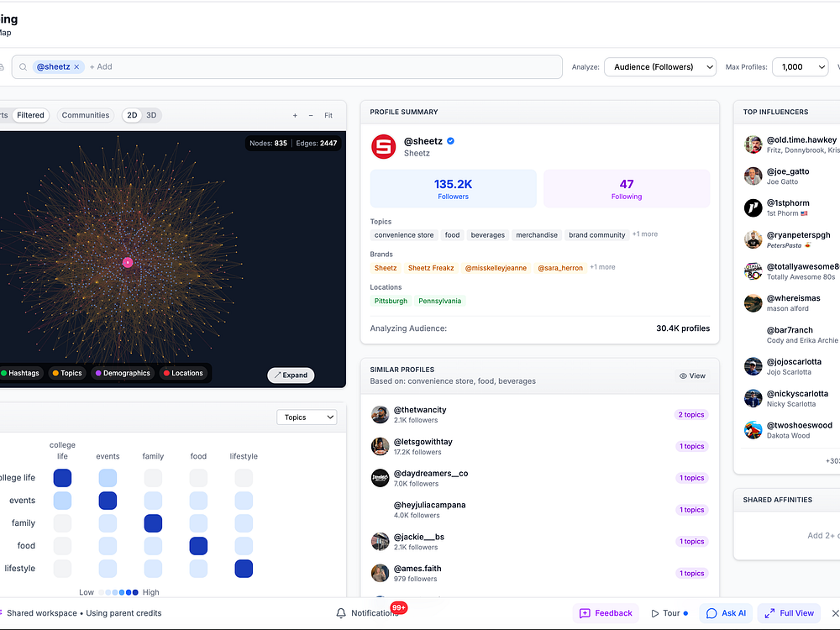Screen dimensions: 840x630
Task: Switch to Full View
Action: point(789,613)
